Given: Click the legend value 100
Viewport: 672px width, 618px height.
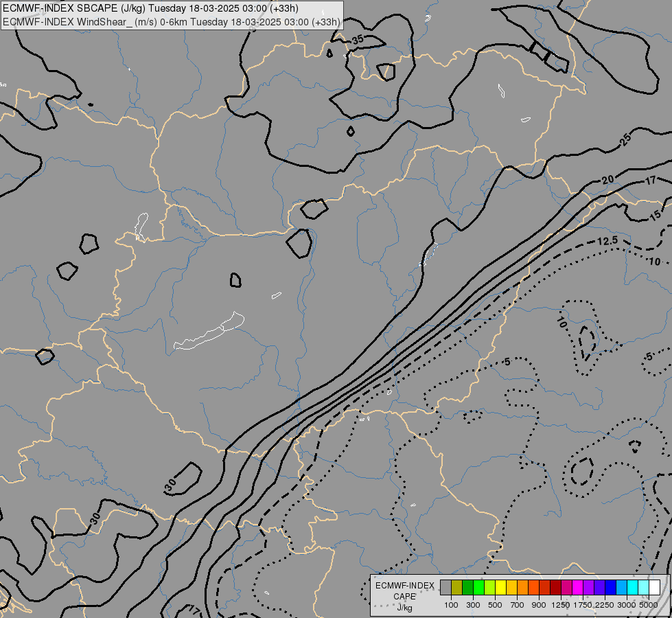Looking at the screenshot, I should (x=451, y=605).
